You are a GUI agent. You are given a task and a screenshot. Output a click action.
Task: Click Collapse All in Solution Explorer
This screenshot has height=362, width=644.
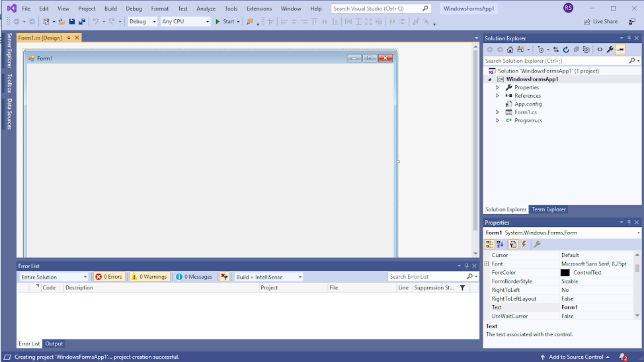pyautogui.click(x=577, y=50)
